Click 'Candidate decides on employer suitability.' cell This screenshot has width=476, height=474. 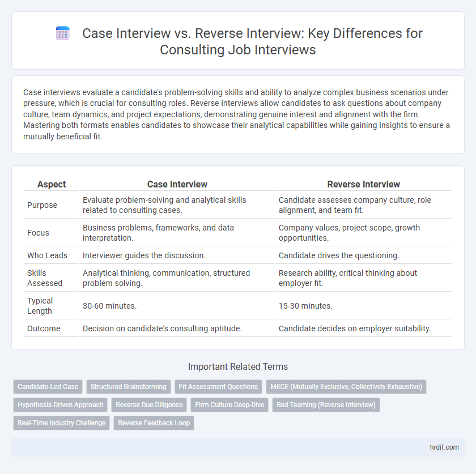coord(364,328)
